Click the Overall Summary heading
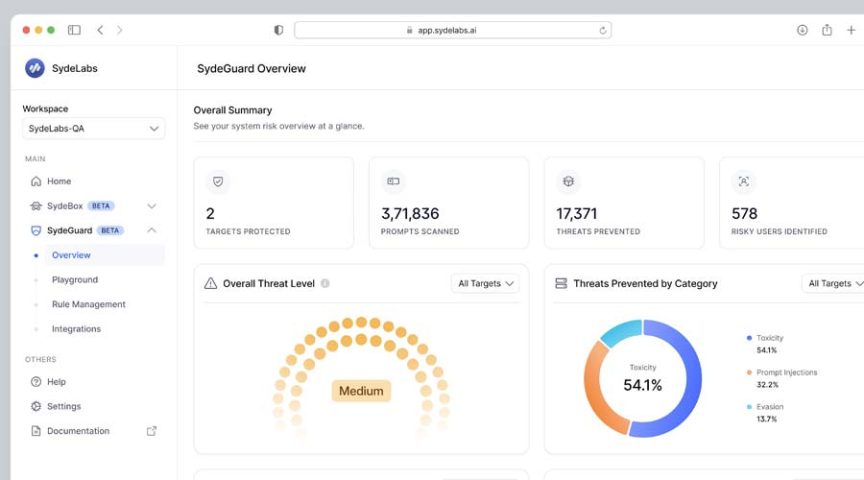 [x=233, y=110]
